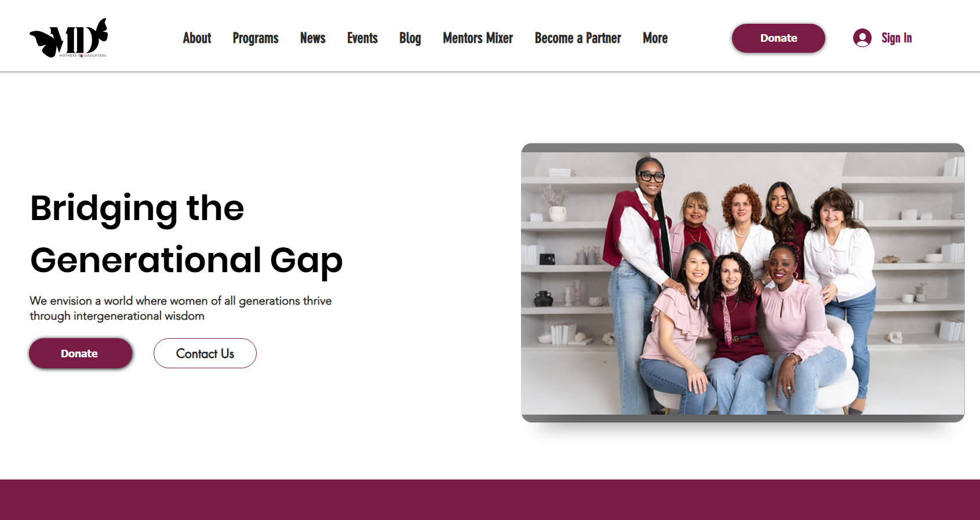The width and height of the screenshot is (980, 520).
Task: Open the Programs navigation item
Action: click(x=256, y=38)
